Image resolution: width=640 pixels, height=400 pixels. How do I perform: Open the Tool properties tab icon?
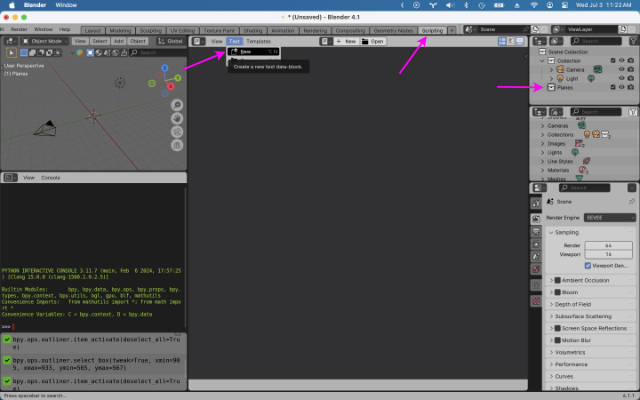click(x=536, y=203)
